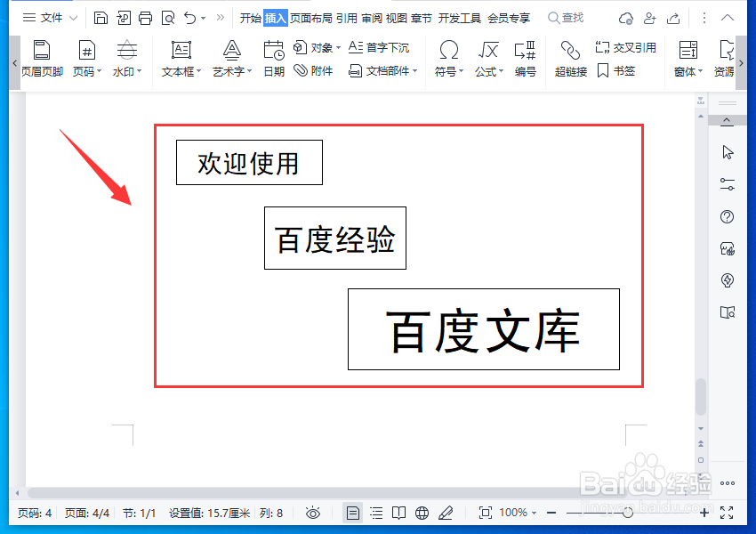Click the print icon
The height and width of the screenshot is (534, 756).
tap(145, 19)
